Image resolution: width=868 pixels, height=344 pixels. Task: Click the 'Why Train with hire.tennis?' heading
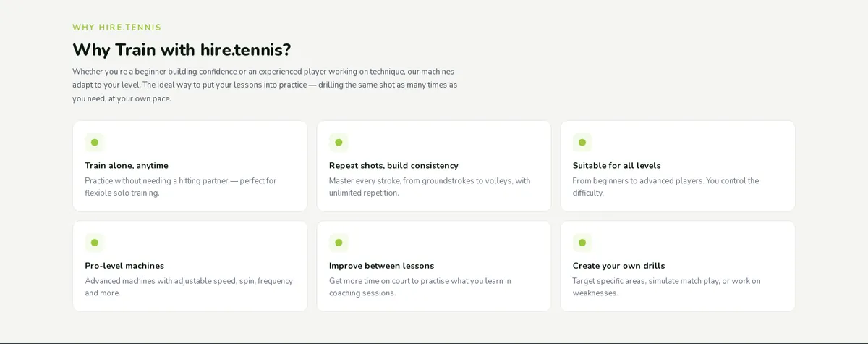pyautogui.click(x=182, y=50)
